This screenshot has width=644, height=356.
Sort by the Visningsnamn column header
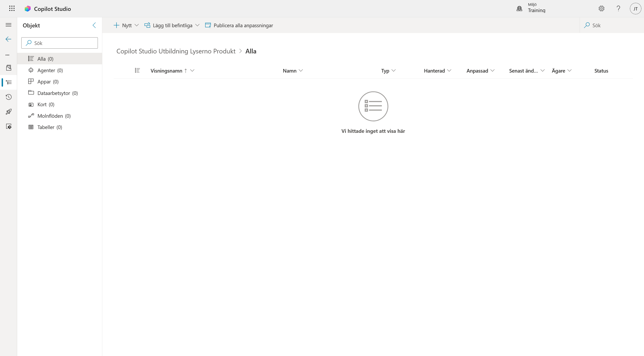[166, 71]
